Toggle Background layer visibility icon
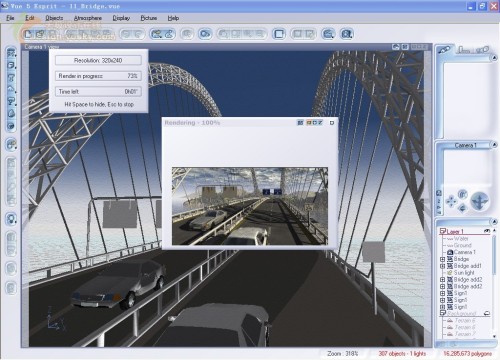The image size is (500, 360). click(x=487, y=313)
